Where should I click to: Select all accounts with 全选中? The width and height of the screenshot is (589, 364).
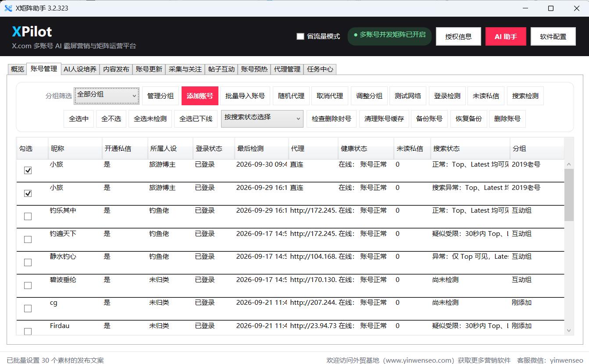(79, 118)
